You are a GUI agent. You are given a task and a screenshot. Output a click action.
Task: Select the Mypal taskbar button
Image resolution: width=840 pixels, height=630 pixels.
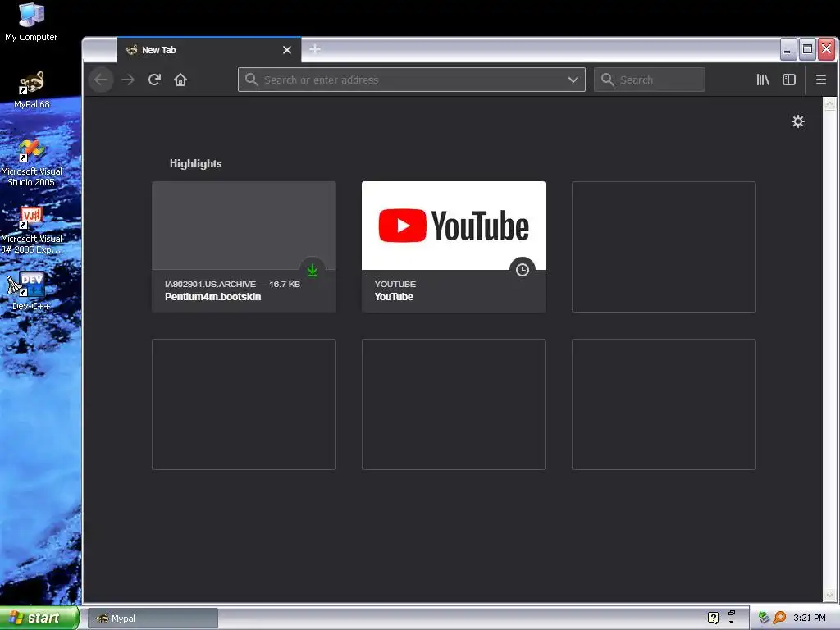[x=153, y=619]
